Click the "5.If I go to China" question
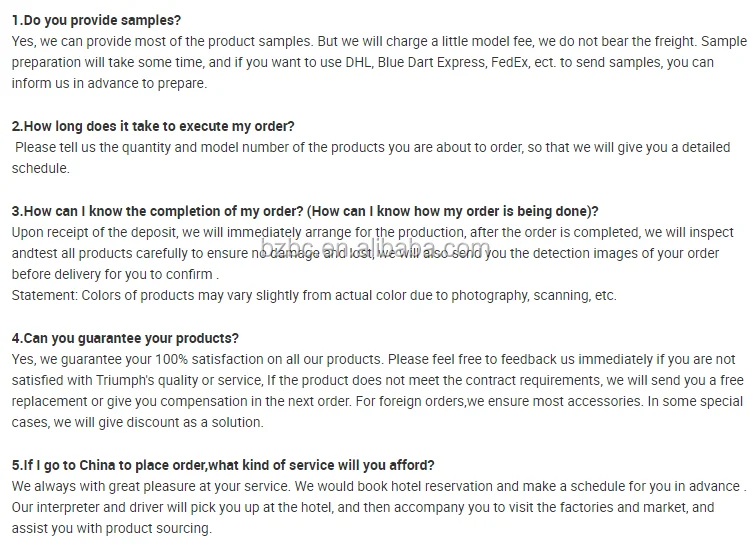750x553 pixels. coord(223,465)
